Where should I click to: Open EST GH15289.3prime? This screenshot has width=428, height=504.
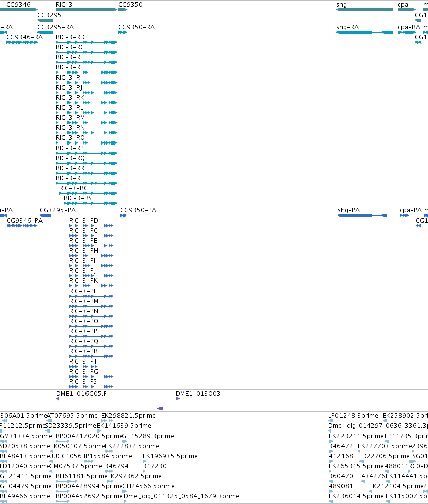pos(124,441)
